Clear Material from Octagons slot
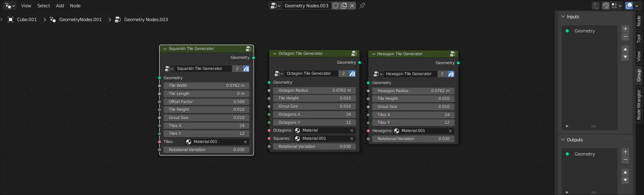Viewport: 644px width, 195px height. (x=352, y=130)
